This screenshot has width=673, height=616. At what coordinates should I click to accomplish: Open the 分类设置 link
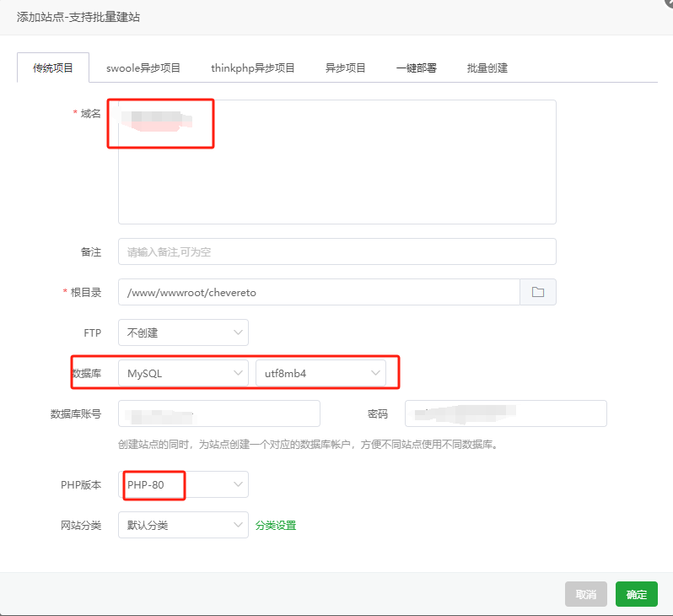click(276, 525)
